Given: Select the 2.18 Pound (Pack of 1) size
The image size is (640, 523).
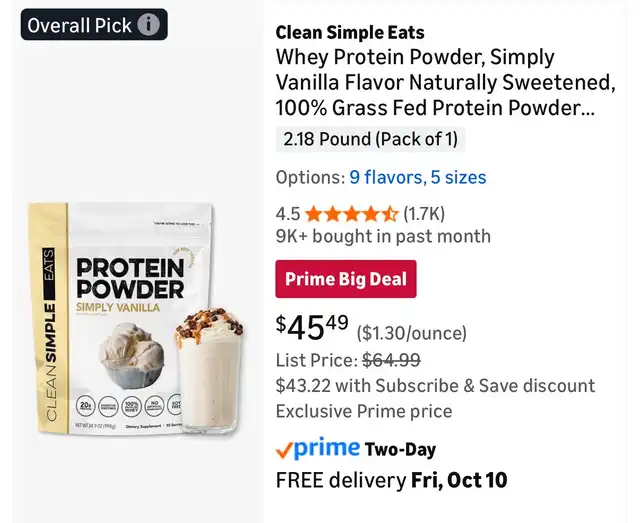Looking at the screenshot, I should (x=370, y=139).
